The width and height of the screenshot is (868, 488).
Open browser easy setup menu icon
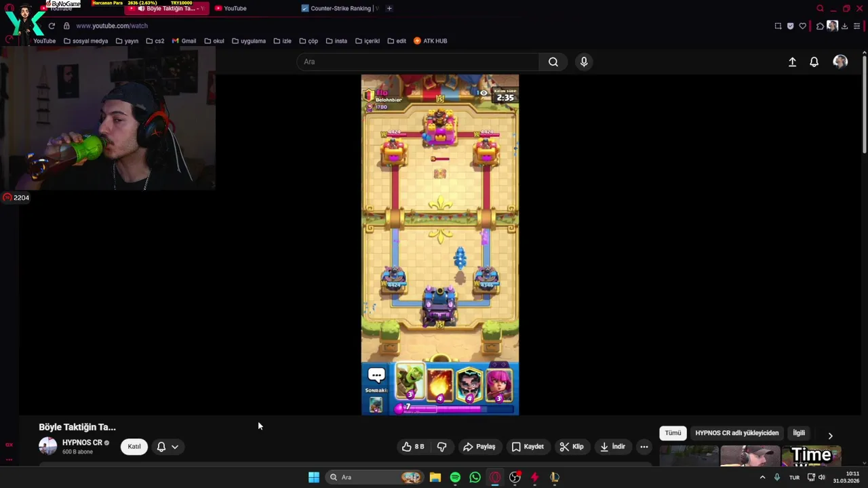click(x=857, y=26)
